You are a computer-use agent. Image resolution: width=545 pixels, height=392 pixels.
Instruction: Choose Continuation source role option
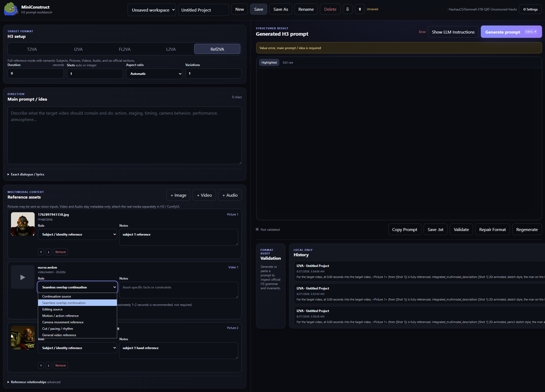[77, 296]
